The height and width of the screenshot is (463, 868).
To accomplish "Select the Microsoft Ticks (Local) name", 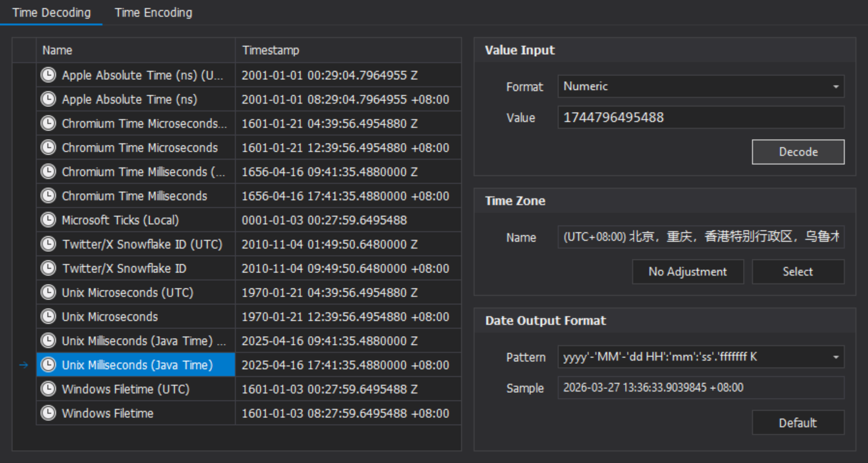I will 120,220.
